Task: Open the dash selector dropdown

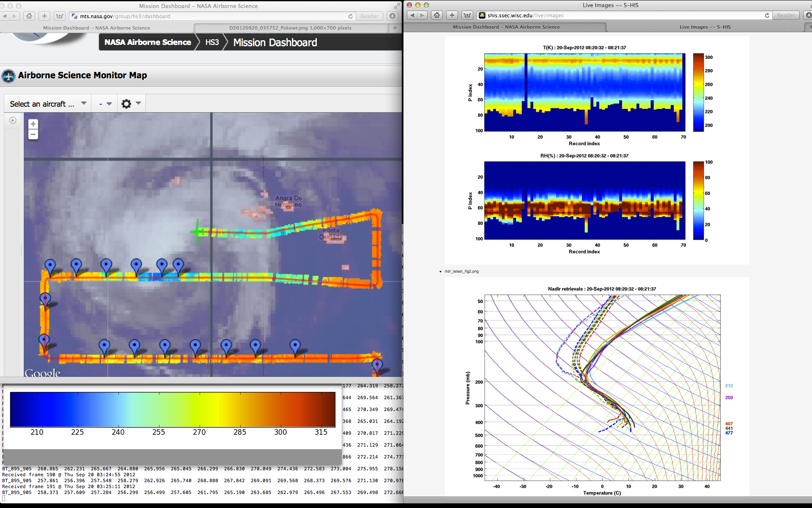Action: click(105, 104)
